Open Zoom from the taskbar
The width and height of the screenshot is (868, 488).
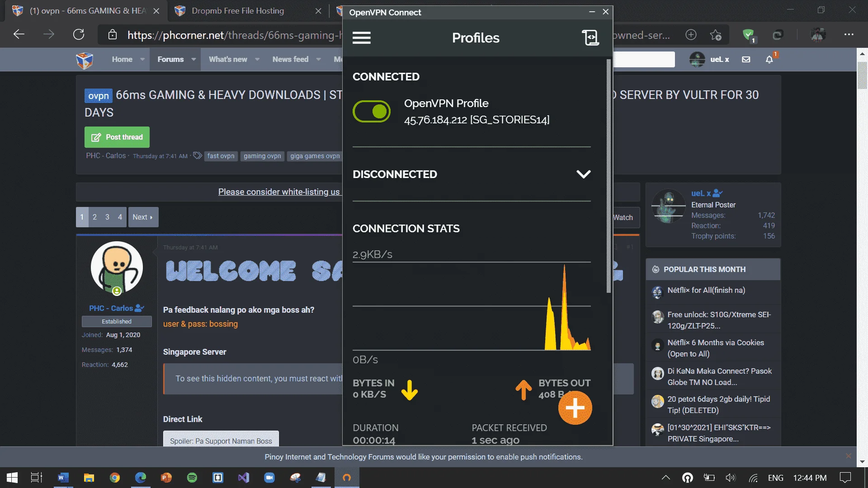[x=269, y=478]
